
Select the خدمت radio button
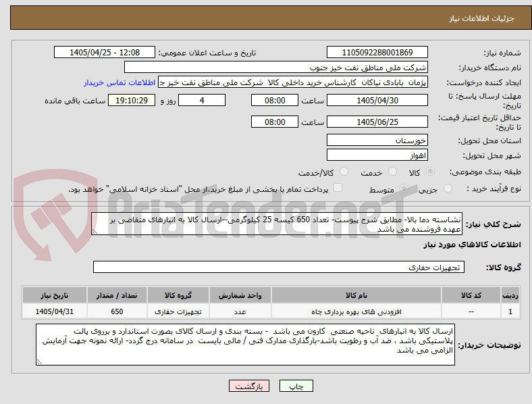coord(392,172)
